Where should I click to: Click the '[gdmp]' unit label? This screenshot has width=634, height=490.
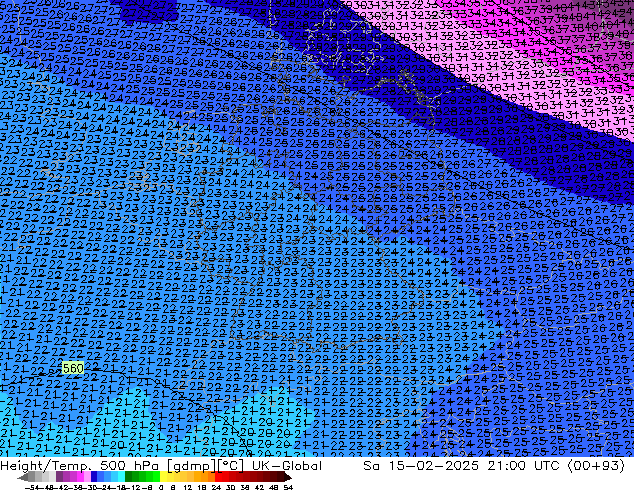[x=194, y=466]
